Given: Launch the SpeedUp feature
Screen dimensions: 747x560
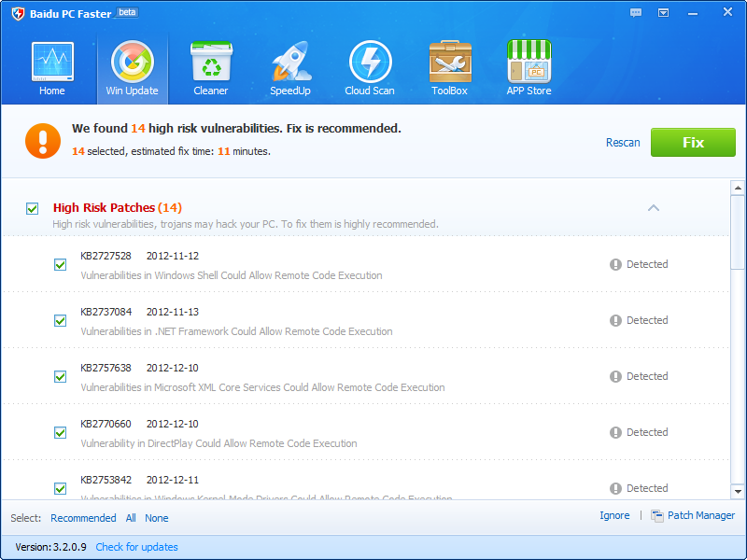Looking at the screenshot, I should pos(290,67).
